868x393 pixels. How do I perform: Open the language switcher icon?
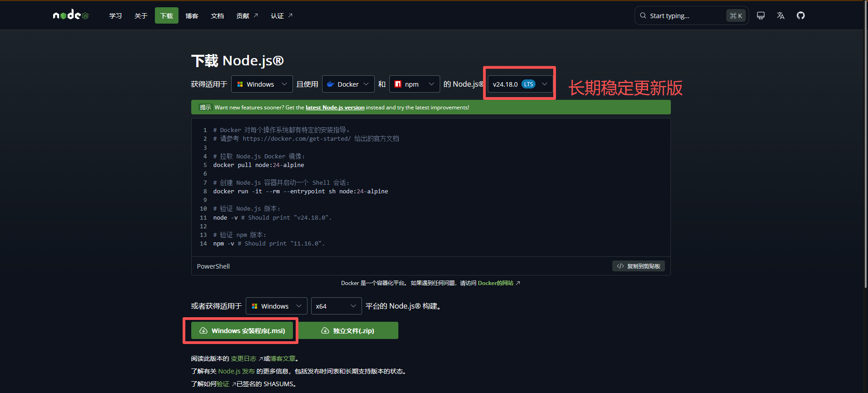(781, 15)
